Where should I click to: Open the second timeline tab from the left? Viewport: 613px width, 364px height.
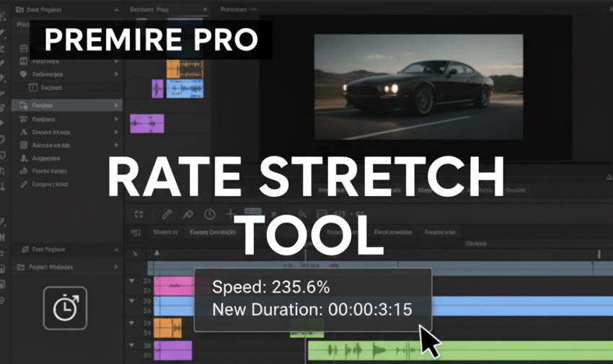[x=213, y=232]
